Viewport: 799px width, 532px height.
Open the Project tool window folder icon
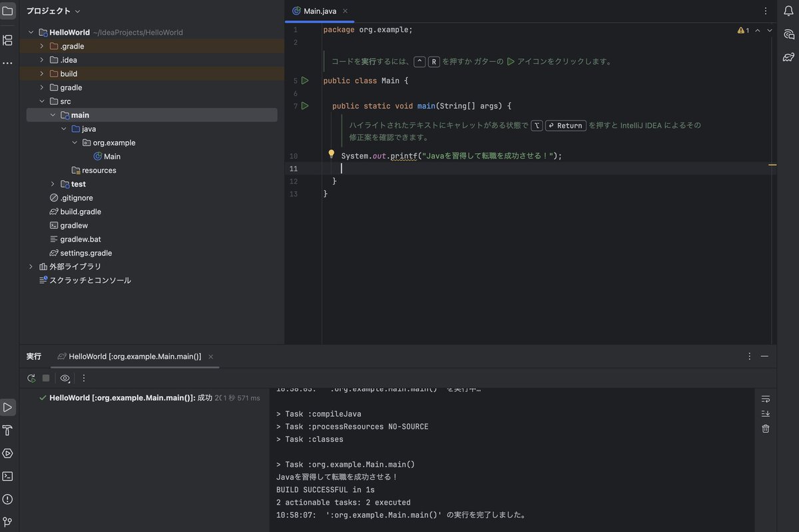point(8,11)
